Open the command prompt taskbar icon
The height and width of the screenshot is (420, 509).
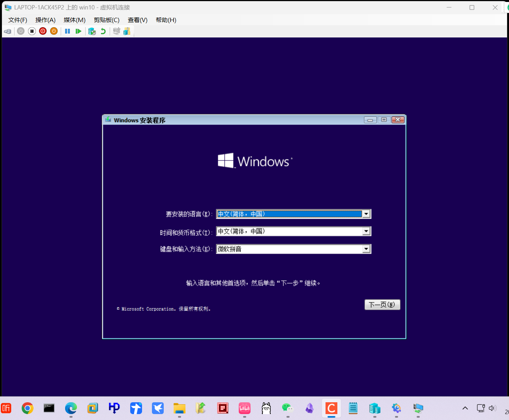[x=49, y=408]
